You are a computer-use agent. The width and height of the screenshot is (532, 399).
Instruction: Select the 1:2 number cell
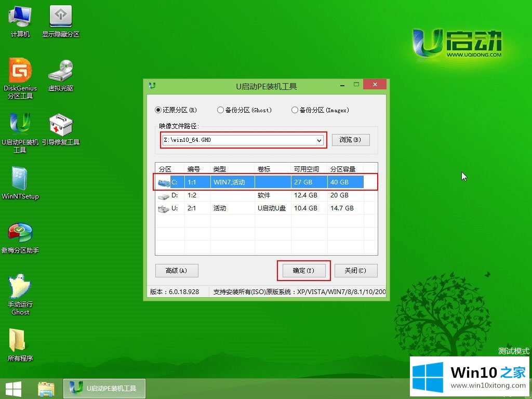[x=197, y=195]
